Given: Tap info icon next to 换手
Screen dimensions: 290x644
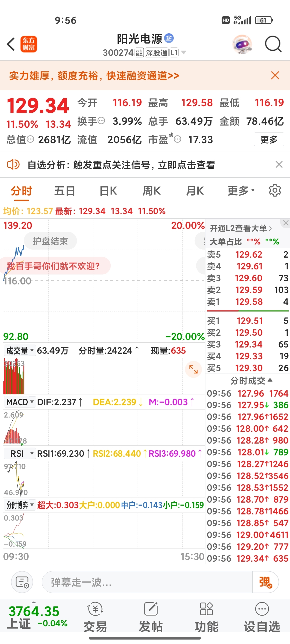Looking at the screenshot, I should [x=102, y=121].
